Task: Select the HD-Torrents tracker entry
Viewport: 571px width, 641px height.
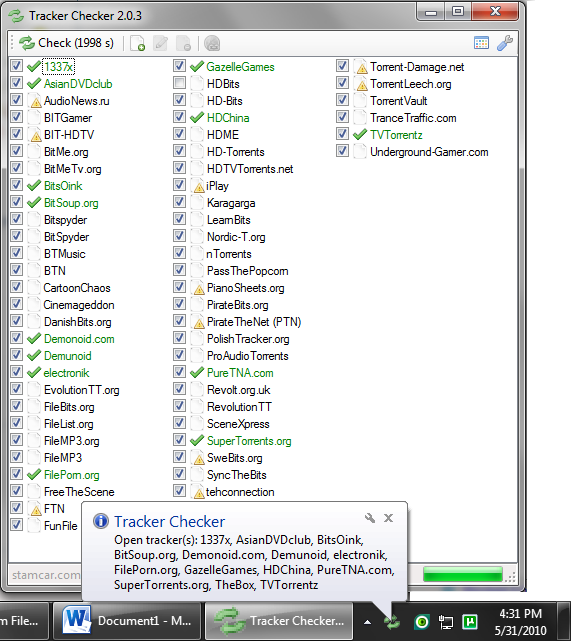Action: pyautogui.click(x=235, y=152)
